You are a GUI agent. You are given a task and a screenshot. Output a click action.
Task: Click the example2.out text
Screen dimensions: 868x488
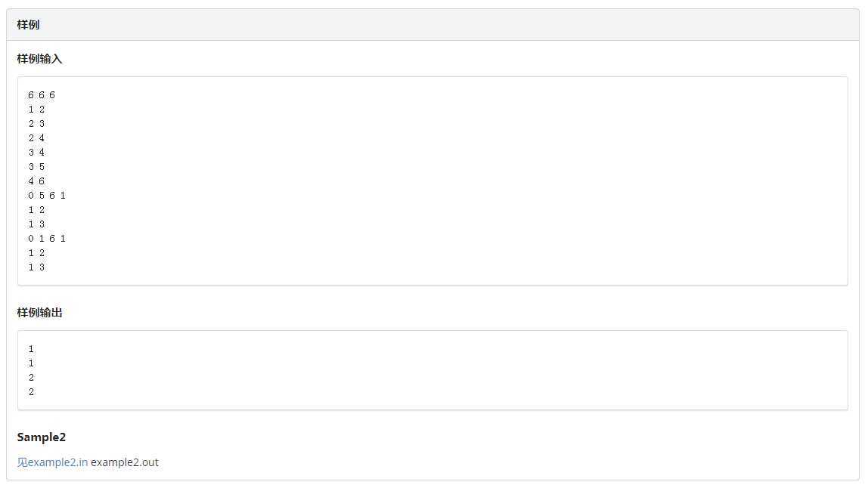click(x=125, y=462)
